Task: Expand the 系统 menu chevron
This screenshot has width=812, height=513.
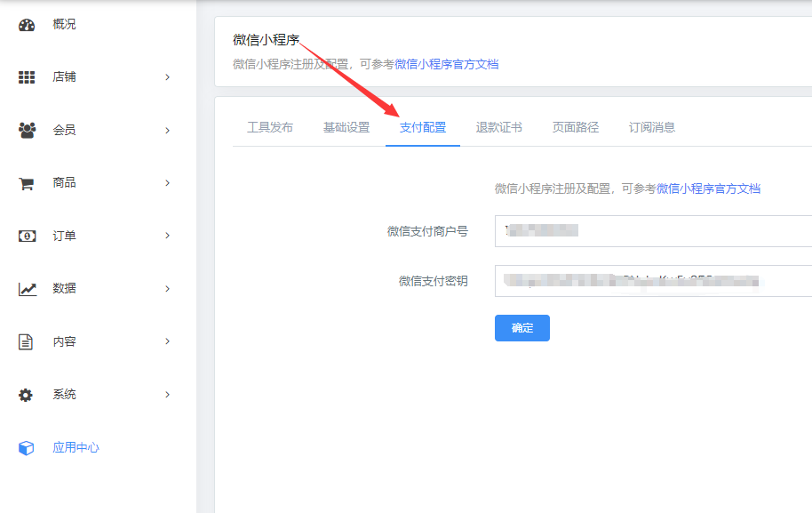Action: 167,395
